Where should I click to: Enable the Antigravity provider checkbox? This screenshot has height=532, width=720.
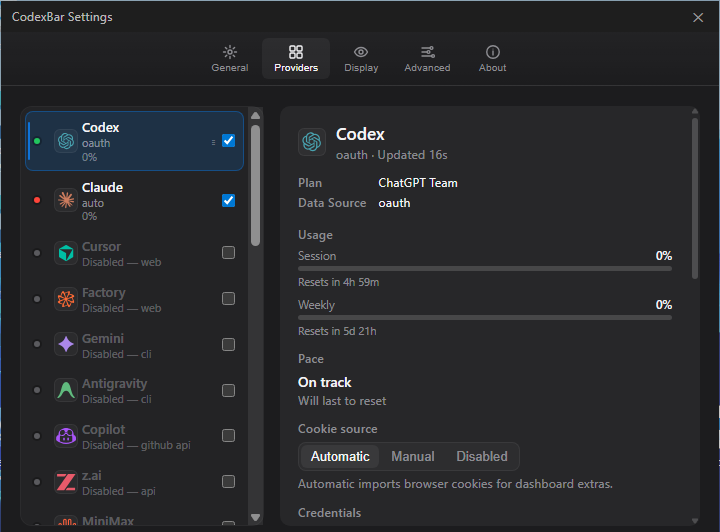tap(228, 390)
